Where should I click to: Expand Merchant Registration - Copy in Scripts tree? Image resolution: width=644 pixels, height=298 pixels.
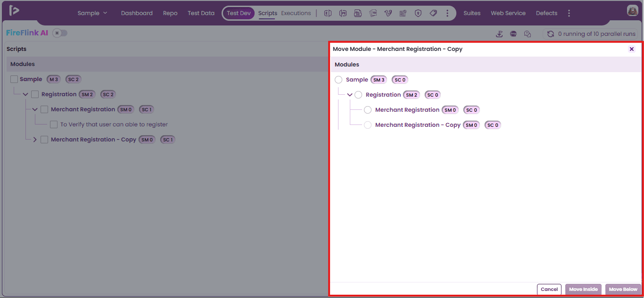point(35,140)
